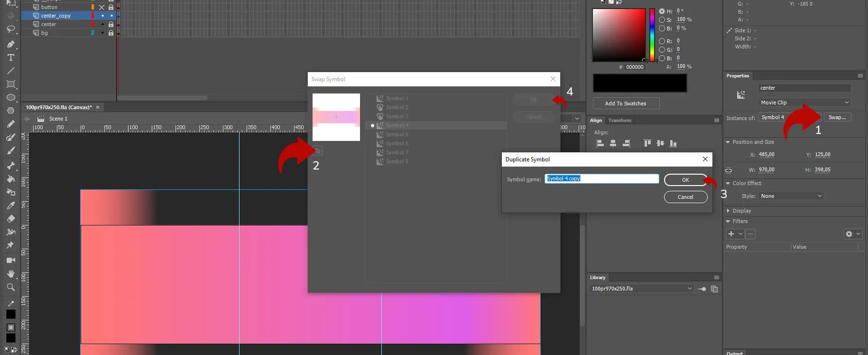Image resolution: width=868 pixels, height=355 pixels.
Task: Select the Ink Bottle tool
Action: [x=10, y=192]
